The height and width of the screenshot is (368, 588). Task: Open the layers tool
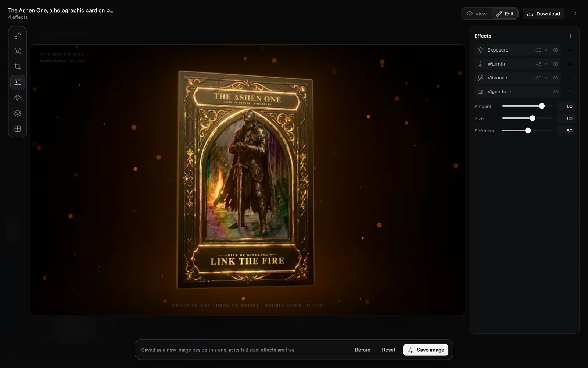tap(18, 113)
